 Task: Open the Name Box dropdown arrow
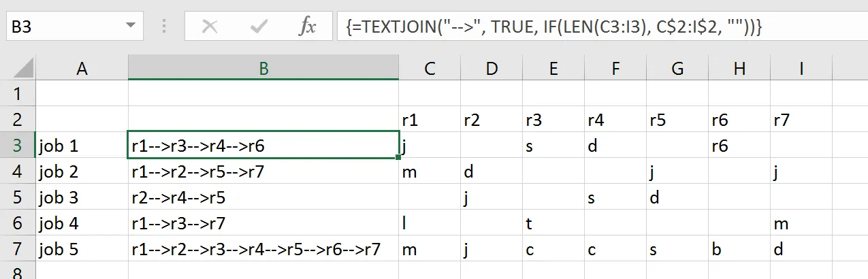[x=129, y=27]
